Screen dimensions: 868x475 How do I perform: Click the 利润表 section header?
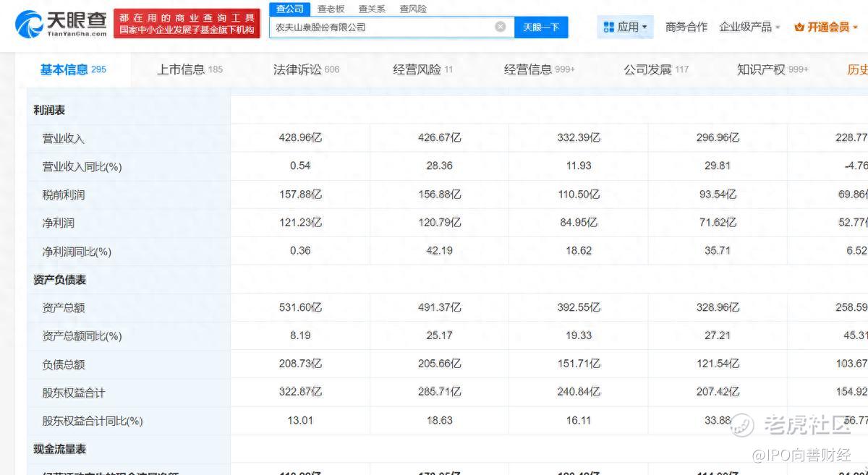[x=49, y=110]
